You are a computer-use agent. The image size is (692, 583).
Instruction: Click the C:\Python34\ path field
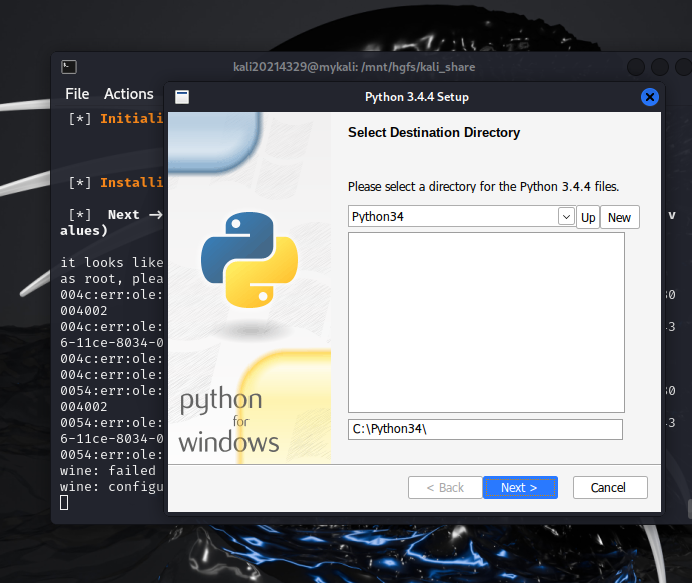485,429
